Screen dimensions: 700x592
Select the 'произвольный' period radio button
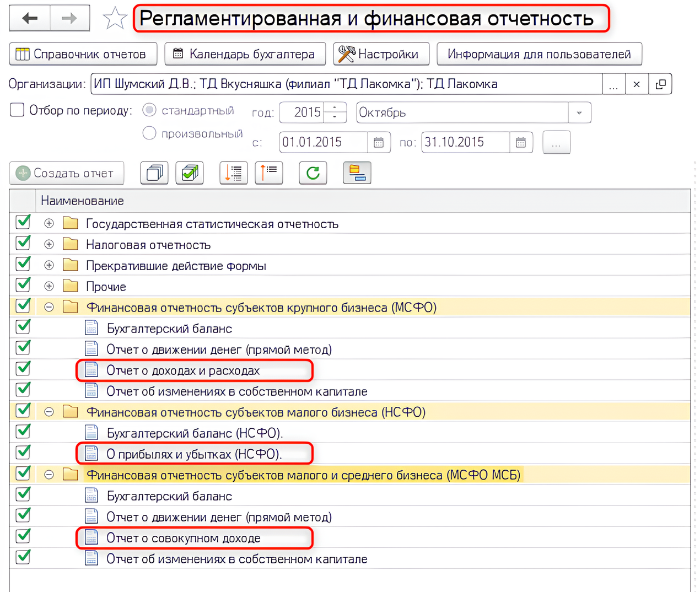[149, 133]
